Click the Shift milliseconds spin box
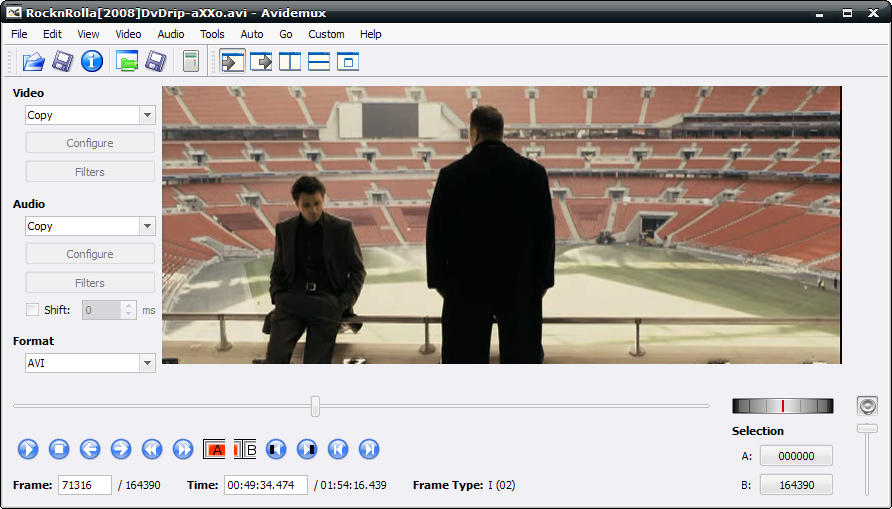The image size is (892, 509). click(109, 310)
